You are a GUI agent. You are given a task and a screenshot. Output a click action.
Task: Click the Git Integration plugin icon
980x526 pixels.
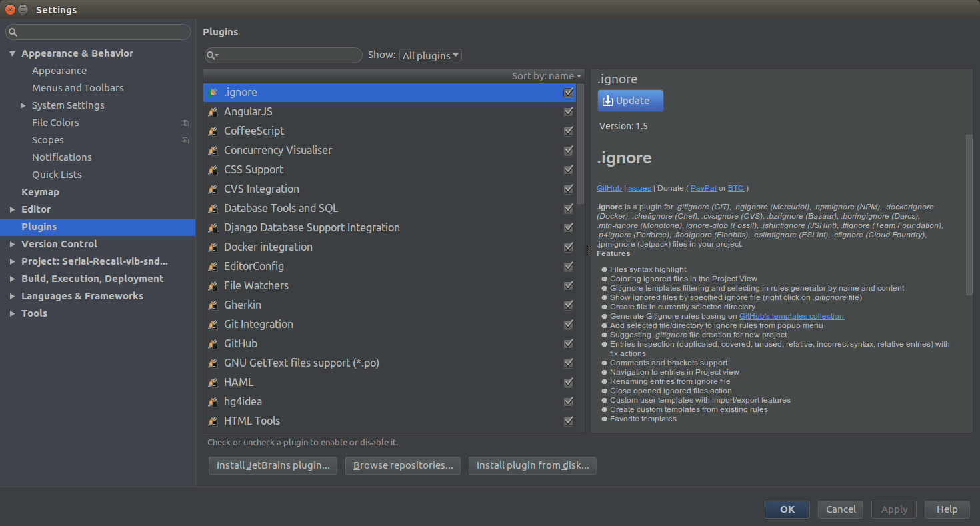click(213, 325)
